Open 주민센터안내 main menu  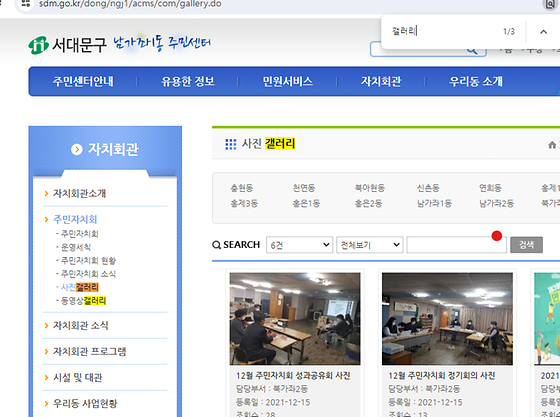(83, 81)
